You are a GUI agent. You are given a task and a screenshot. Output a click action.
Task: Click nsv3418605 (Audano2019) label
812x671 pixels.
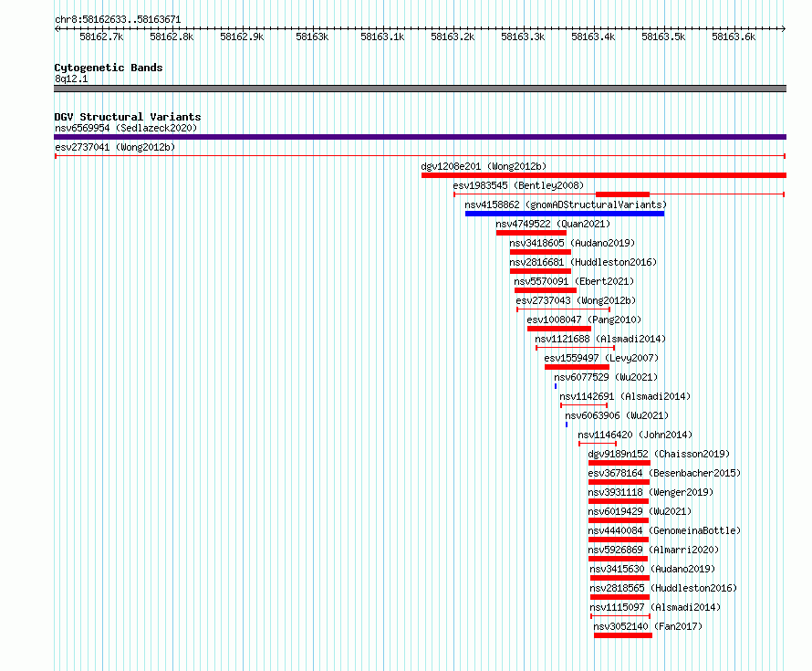[572, 243]
